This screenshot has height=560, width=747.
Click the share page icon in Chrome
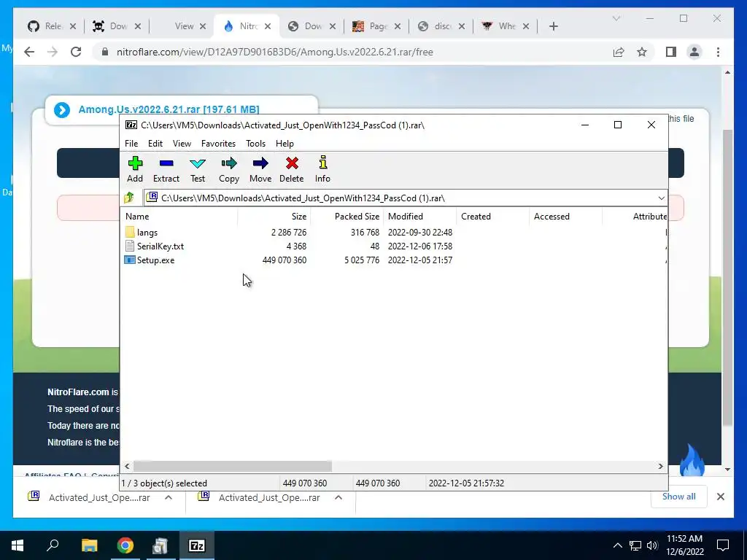click(x=619, y=52)
